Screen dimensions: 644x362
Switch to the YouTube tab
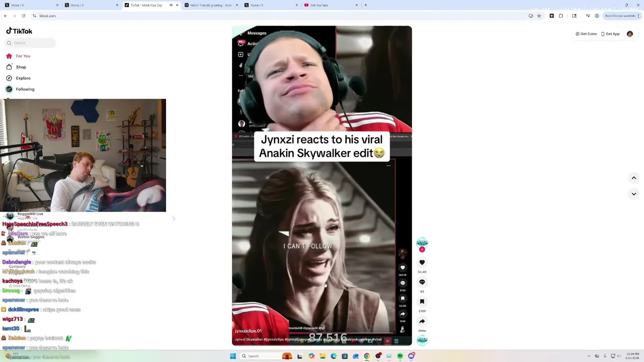[331, 5]
